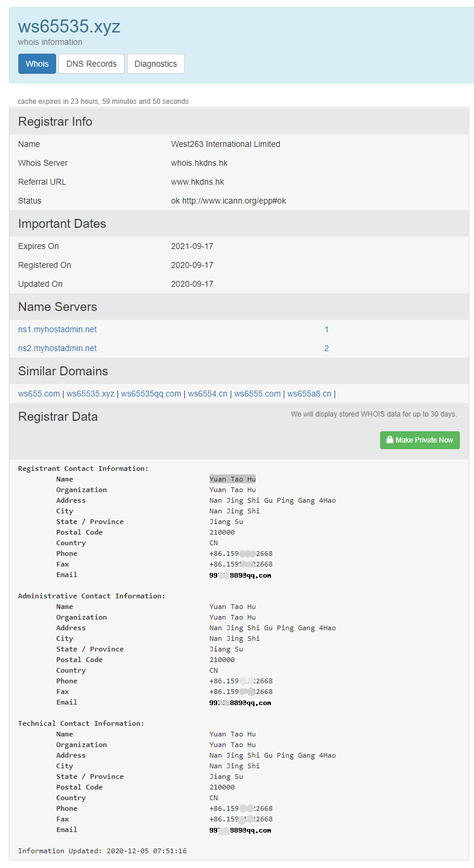
Task: Click name server number 1 link
Action: (x=326, y=329)
